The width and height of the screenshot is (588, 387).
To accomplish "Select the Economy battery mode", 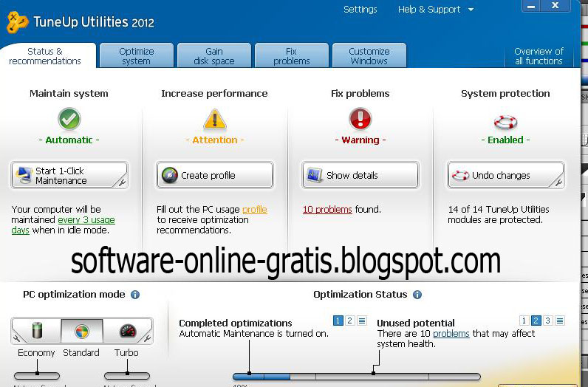I will click(37, 330).
